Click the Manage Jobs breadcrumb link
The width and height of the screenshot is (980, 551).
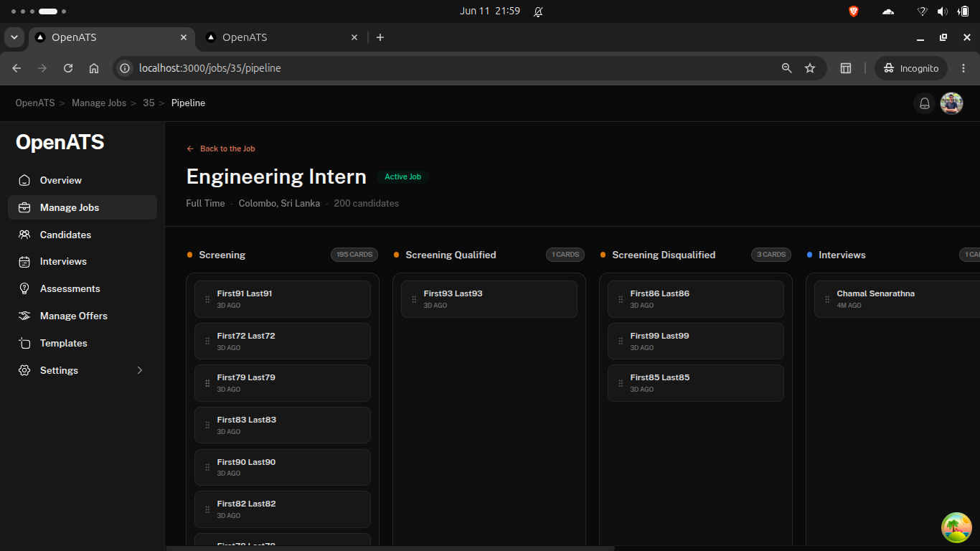[99, 103]
